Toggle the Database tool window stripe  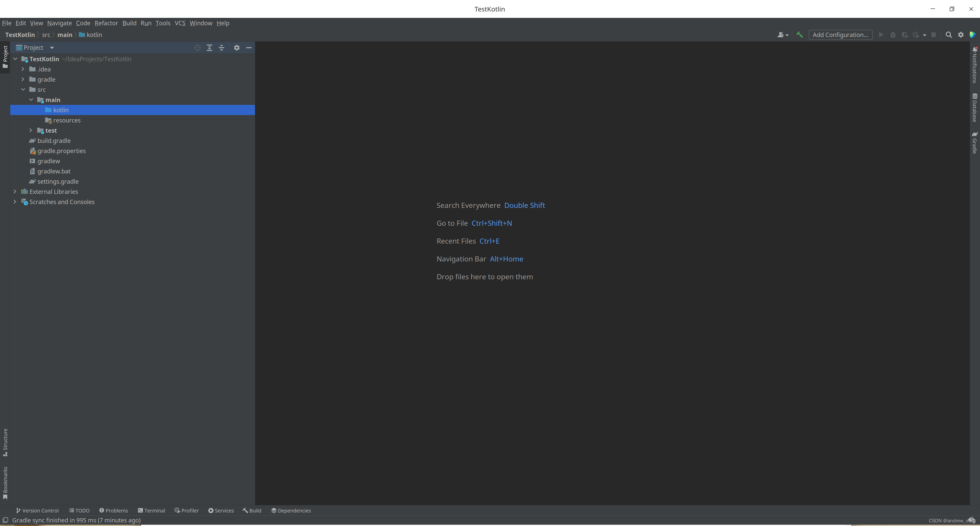[974, 108]
